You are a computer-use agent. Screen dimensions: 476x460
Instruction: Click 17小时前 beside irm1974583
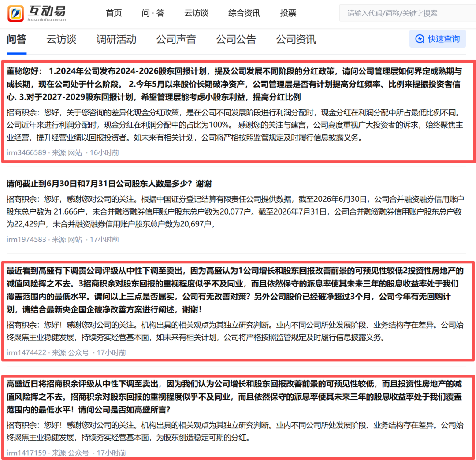click(104, 239)
